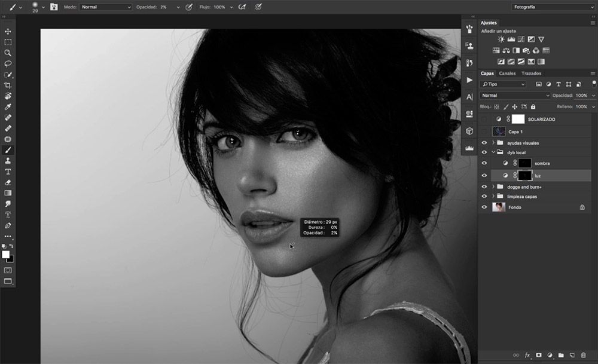This screenshot has width=598, height=364.
Task: Hide the Fondo layer
Action: coord(484,207)
